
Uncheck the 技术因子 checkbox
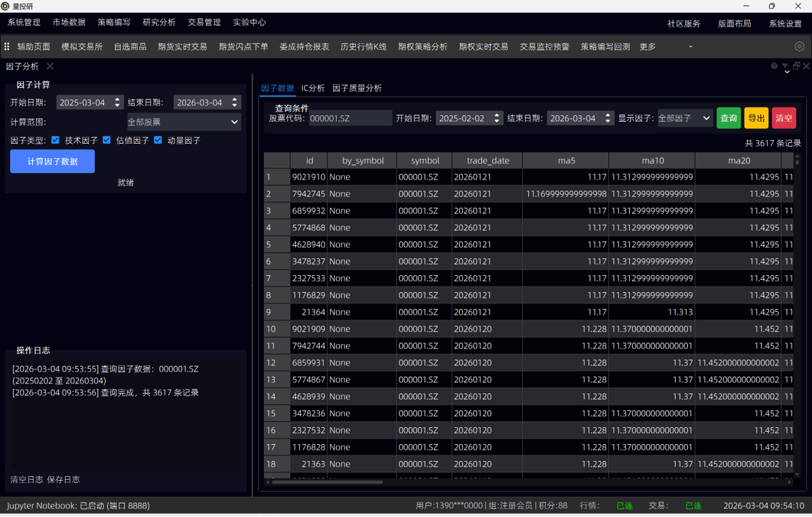(56, 140)
